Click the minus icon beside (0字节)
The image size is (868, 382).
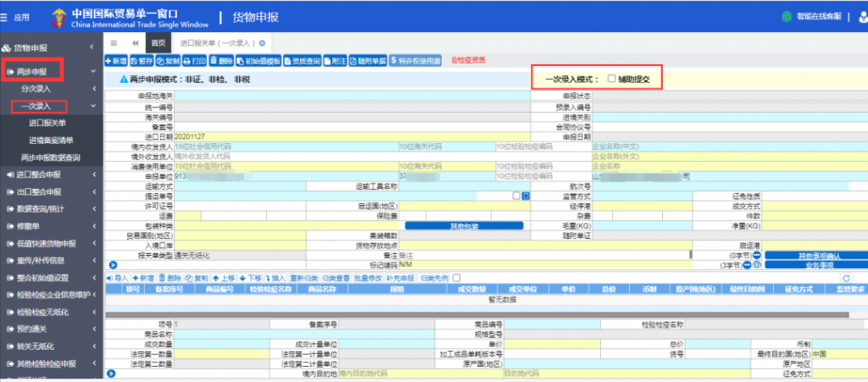coord(755,256)
